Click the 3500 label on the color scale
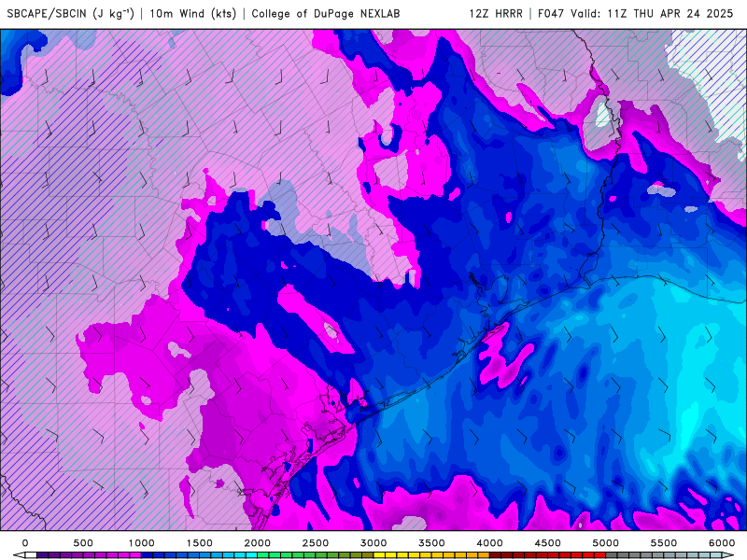This screenshot has width=747, height=560. pos(431,543)
